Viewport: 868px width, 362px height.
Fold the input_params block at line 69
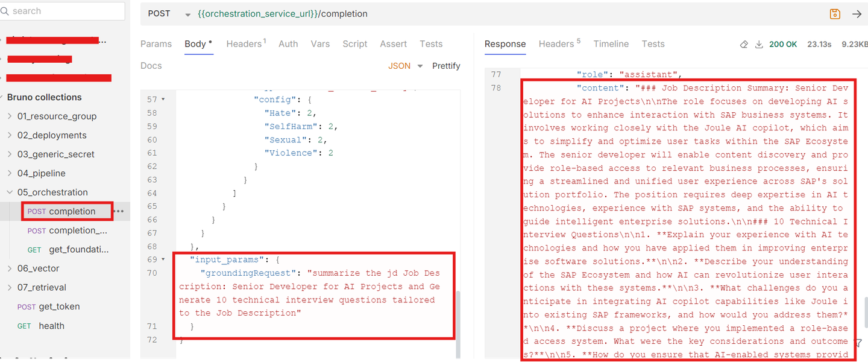163,259
